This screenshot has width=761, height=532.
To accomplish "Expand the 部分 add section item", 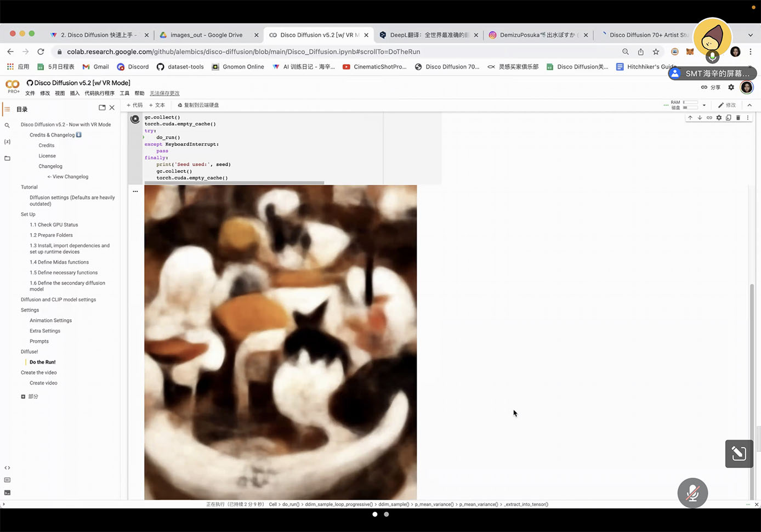I will [x=30, y=397].
